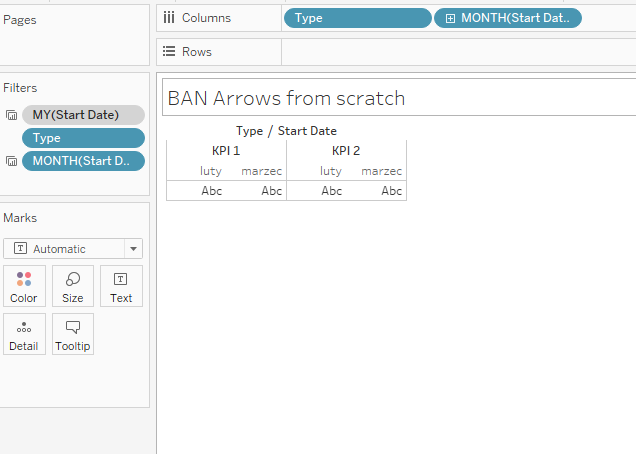
Task: Click the Columns shelf icon
Action: coord(168,18)
